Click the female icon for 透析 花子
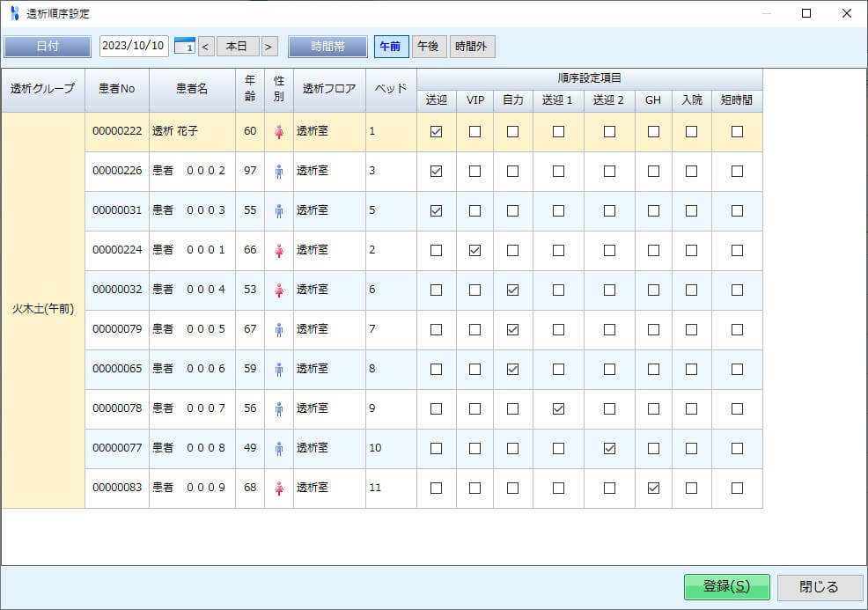Image resolution: width=868 pixels, height=610 pixels. click(x=279, y=132)
